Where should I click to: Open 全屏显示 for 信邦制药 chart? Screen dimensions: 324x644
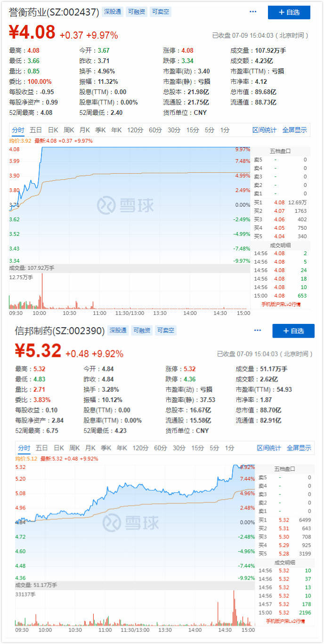pyautogui.click(x=299, y=448)
